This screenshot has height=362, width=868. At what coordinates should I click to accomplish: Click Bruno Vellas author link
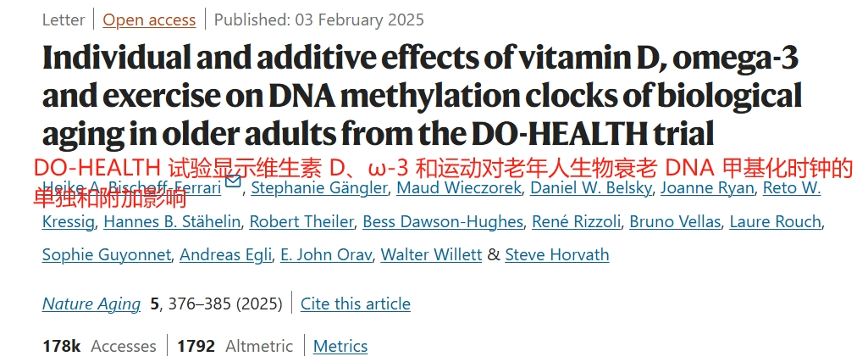pos(675,222)
